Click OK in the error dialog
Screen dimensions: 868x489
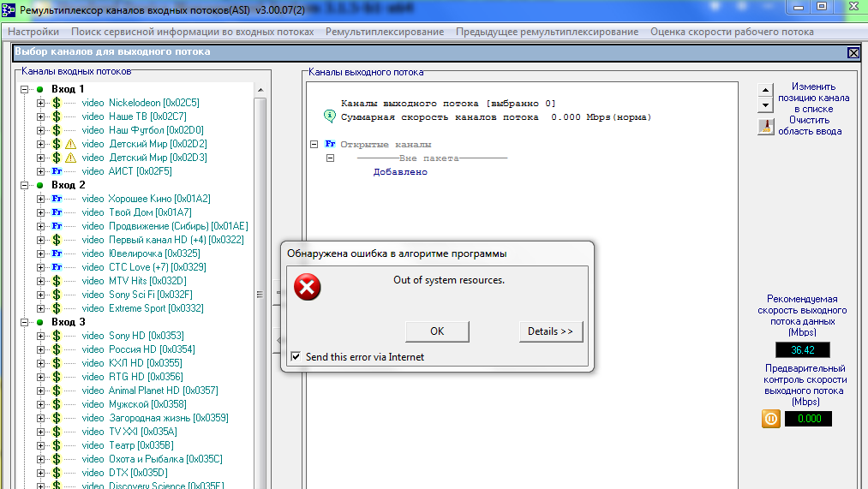click(437, 331)
